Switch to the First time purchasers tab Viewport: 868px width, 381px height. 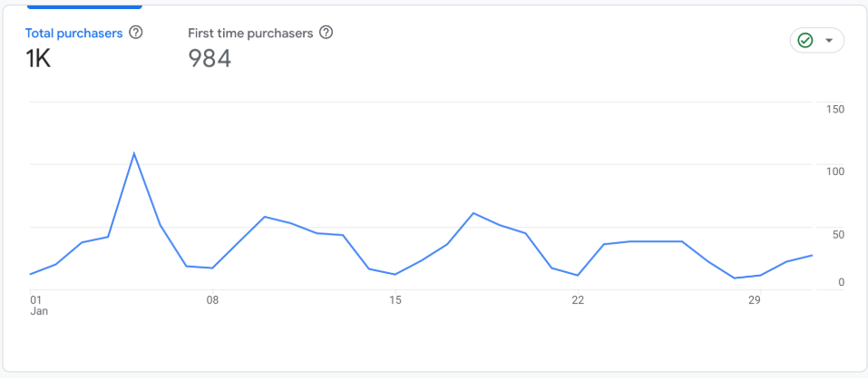250,33
